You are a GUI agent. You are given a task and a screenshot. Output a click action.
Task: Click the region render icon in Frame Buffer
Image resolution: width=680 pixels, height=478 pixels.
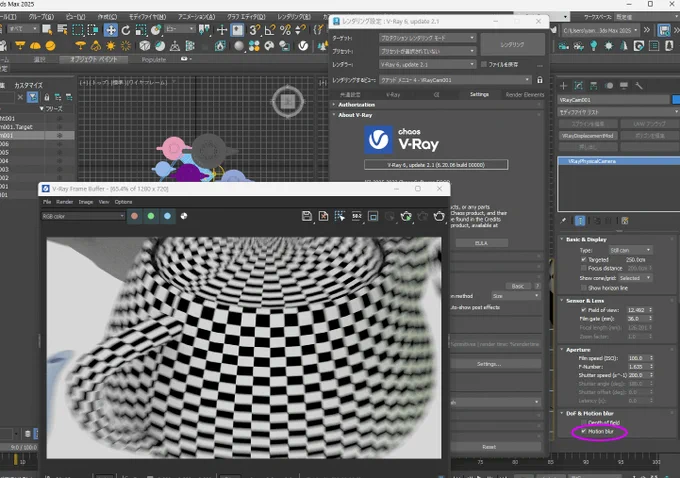tap(373, 216)
